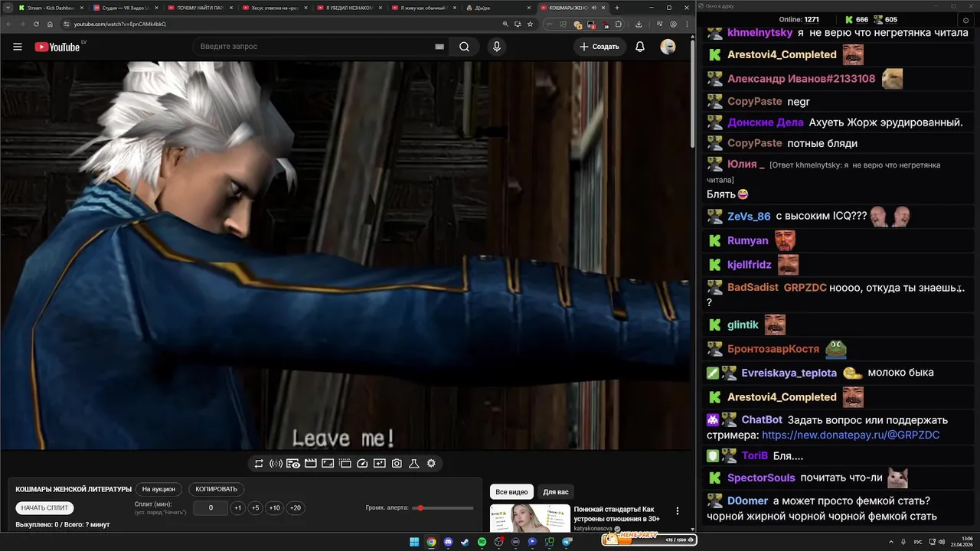980x551 pixels.
Task: Adjust the Громк. алерта volume slider
Action: [x=443, y=508]
